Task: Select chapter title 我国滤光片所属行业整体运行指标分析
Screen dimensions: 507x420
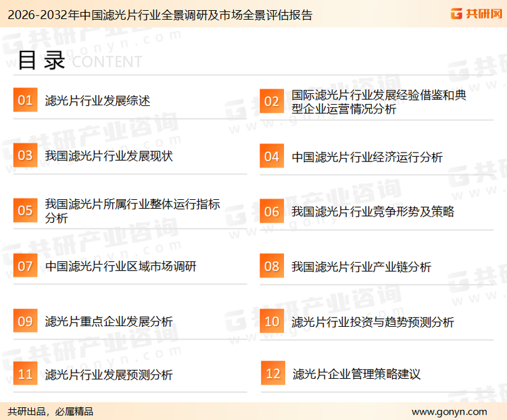Action: (132, 211)
